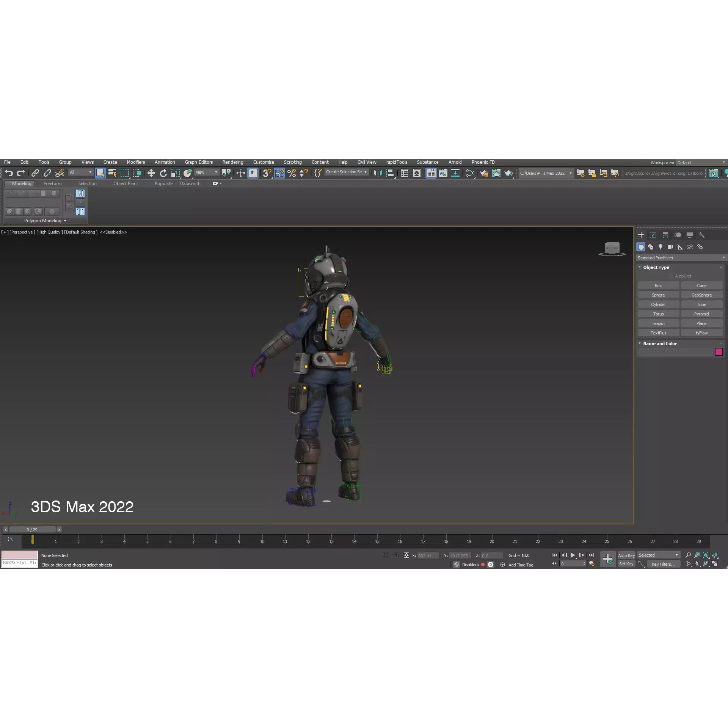
Task: Switch to the Object Paint ribbon tab
Action: coord(126,184)
